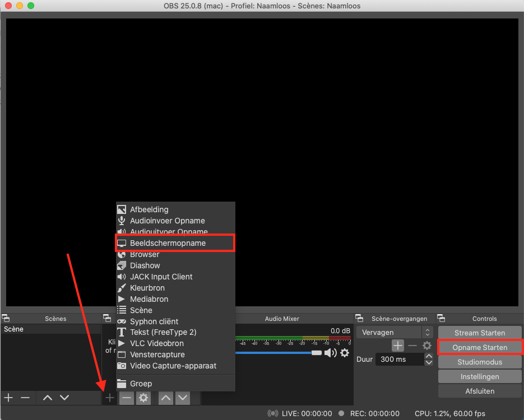
Task: Add a scene transition with plus
Action: pos(397,346)
